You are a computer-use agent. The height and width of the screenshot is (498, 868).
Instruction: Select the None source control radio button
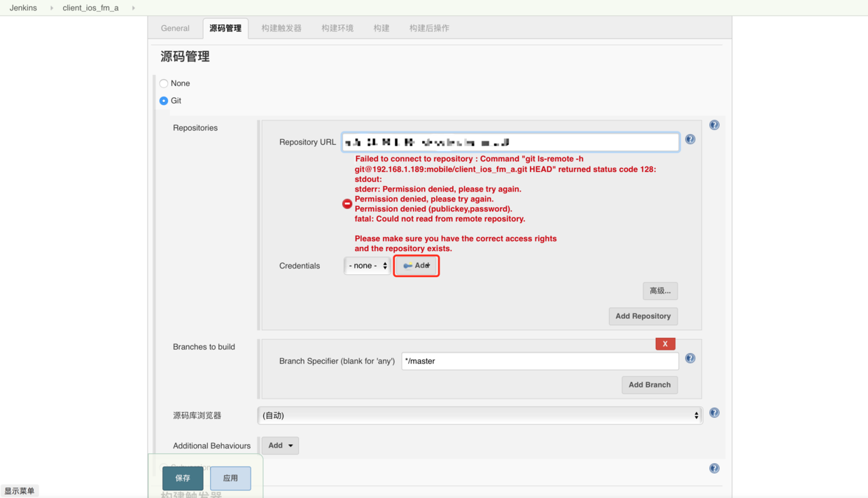point(164,83)
